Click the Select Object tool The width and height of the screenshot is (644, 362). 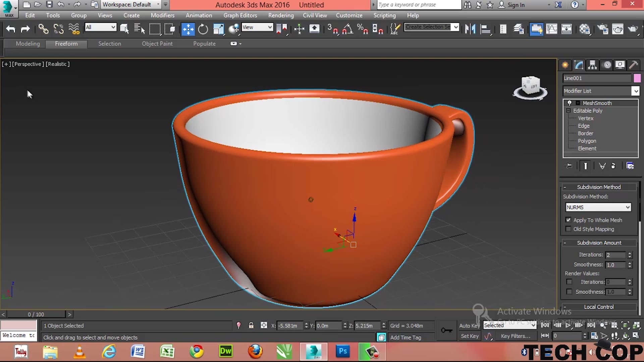(124, 29)
